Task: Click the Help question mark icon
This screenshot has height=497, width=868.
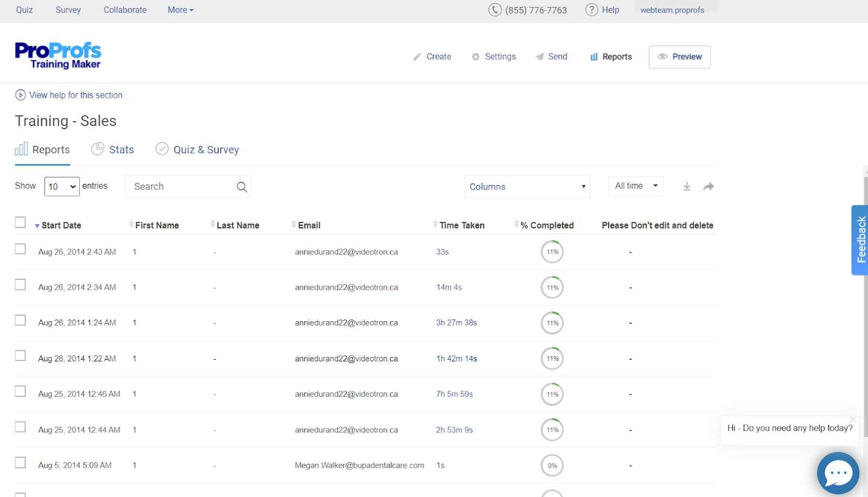Action: tap(591, 10)
